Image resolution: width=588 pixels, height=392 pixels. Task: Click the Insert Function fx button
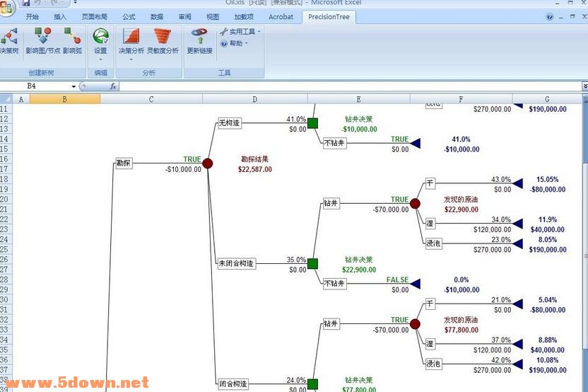click(x=113, y=86)
